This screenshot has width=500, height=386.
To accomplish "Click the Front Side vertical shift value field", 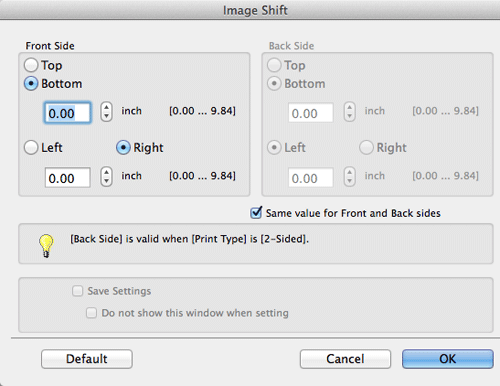I will click(67, 113).
